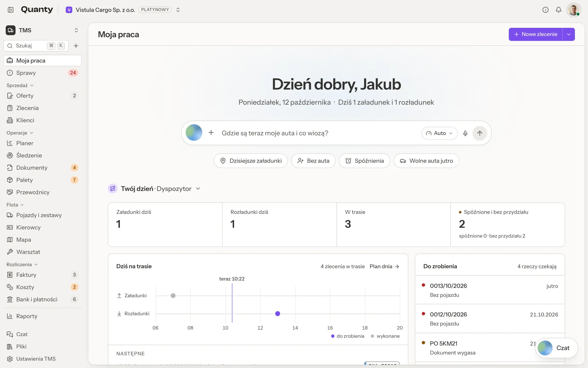
Task: Open the TMS module switcher
Action: click(x=42, y=30)
